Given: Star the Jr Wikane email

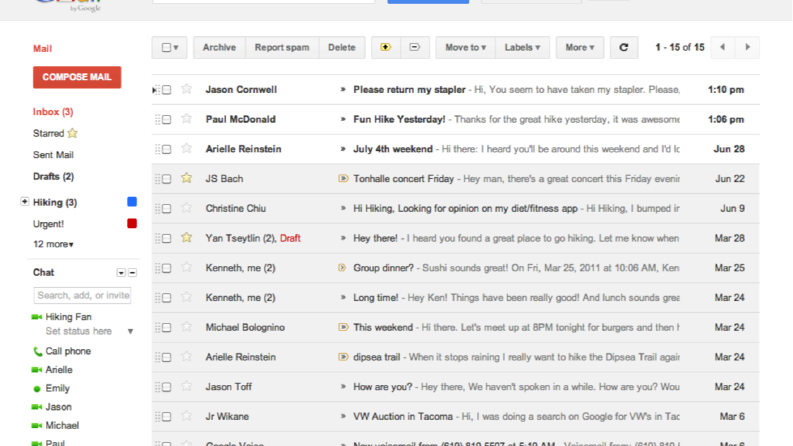Looking at the screenshot, I should coord(187,416).
